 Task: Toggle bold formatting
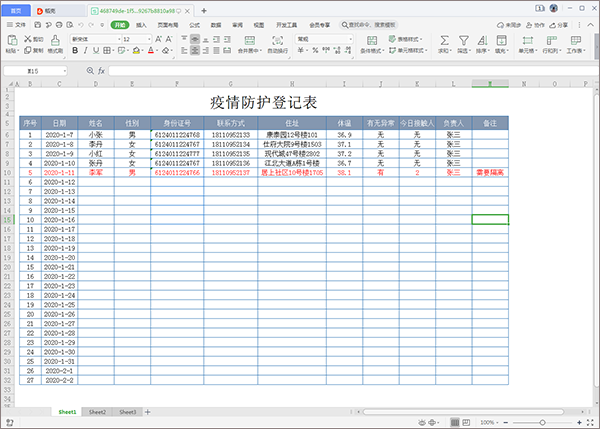75,49
